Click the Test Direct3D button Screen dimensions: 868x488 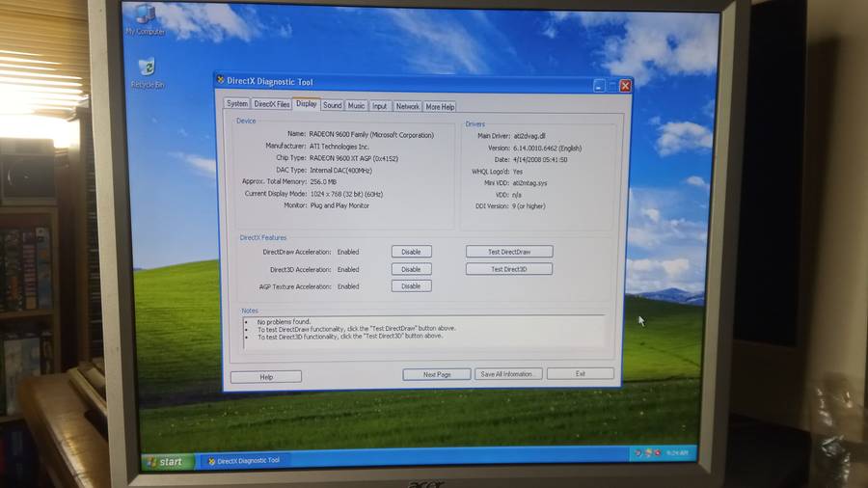(x=508, y=269)
